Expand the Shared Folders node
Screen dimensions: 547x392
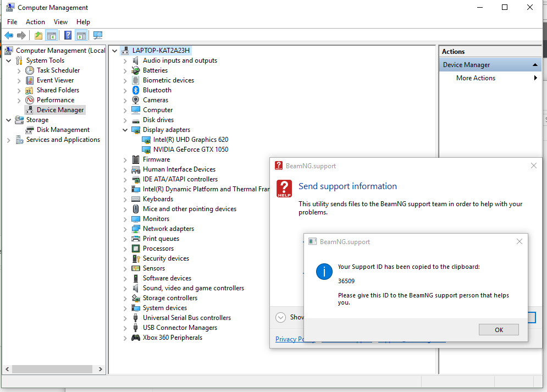point(19,91)
